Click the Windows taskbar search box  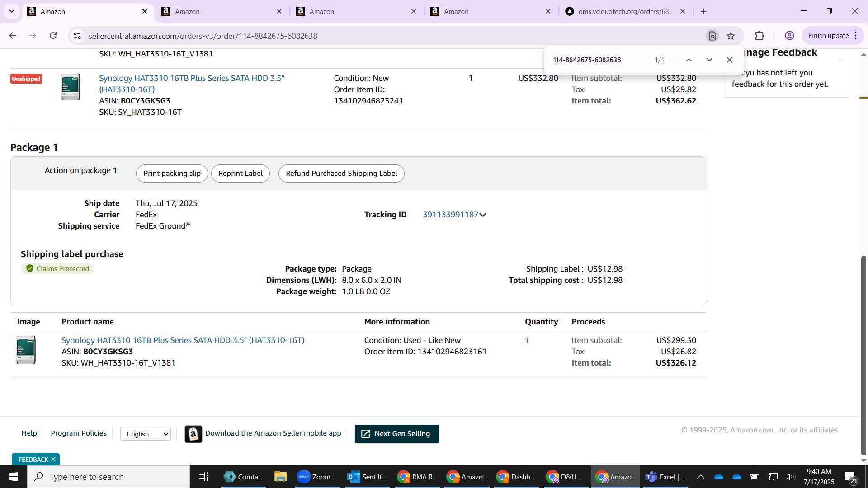pos(108,477)
